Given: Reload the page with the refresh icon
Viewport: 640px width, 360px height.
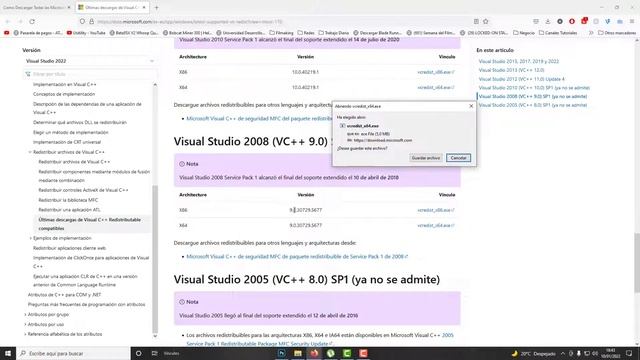Looking at the screenshot, I should point(32,22).
